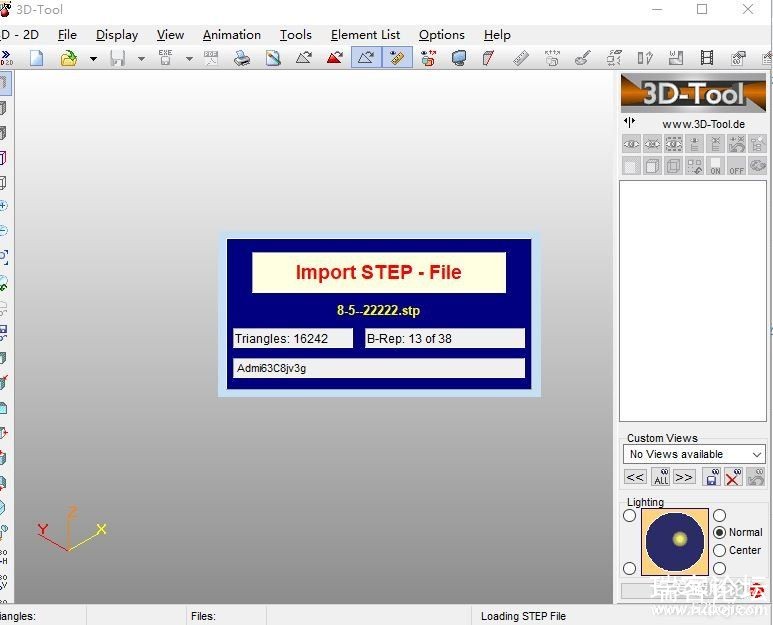Open the View menu
The image size is (773, 625).
pyautogui.click(x=170, y=35)
